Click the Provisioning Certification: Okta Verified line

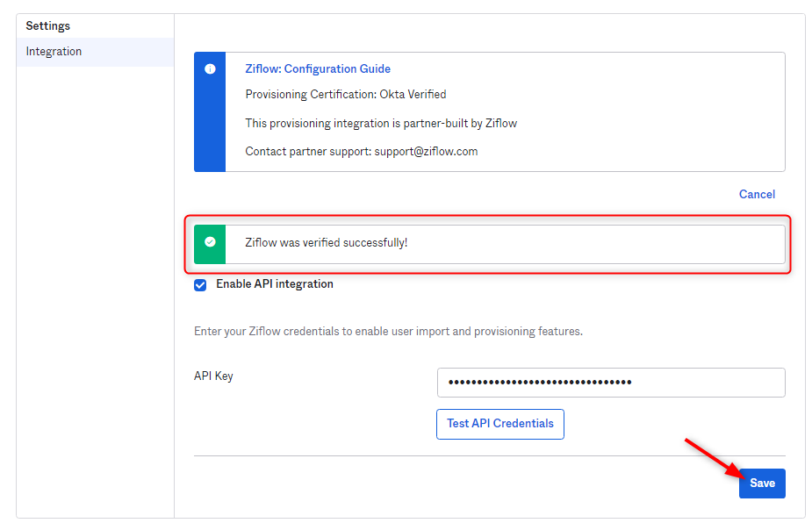[x=346, y=94]
